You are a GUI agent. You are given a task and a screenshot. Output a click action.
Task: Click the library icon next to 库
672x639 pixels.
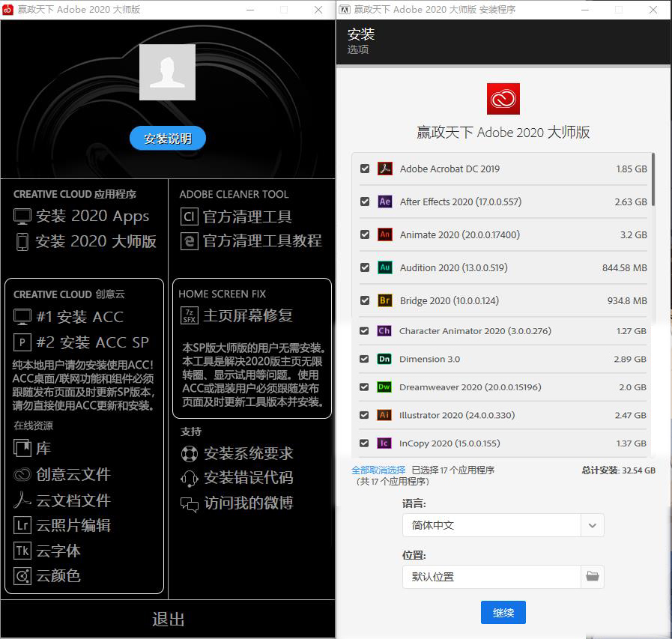pyautogui.click(x=22, y=449)
